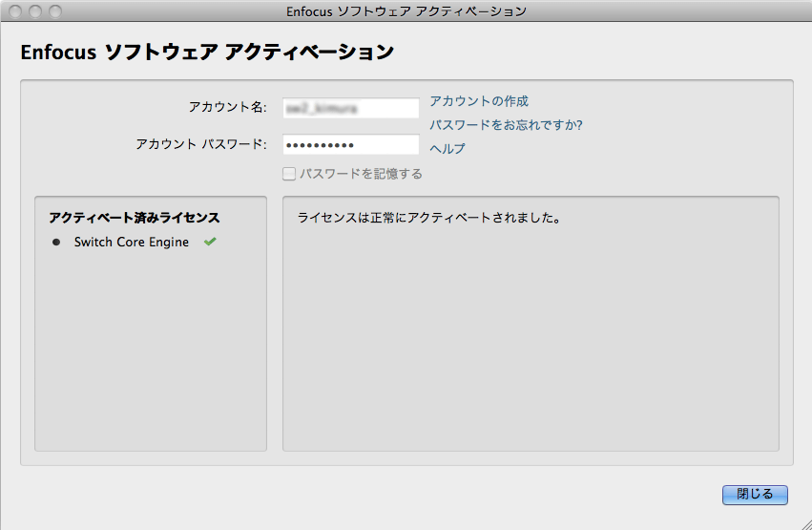
Task: Click the アカウント パスワード field
Action: click(x=350, y=144)
